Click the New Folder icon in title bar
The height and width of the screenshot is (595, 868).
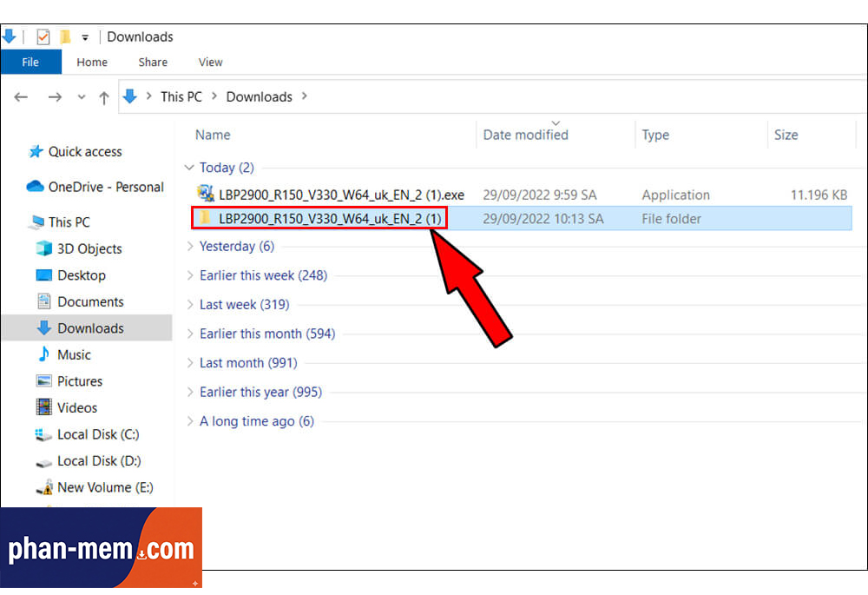tap(65, 36)
